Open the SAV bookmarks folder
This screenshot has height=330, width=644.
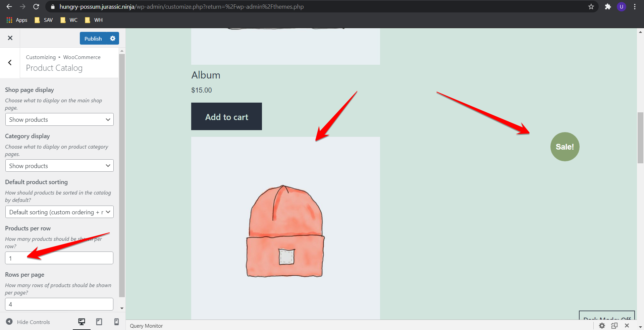[x=43, y=20]
